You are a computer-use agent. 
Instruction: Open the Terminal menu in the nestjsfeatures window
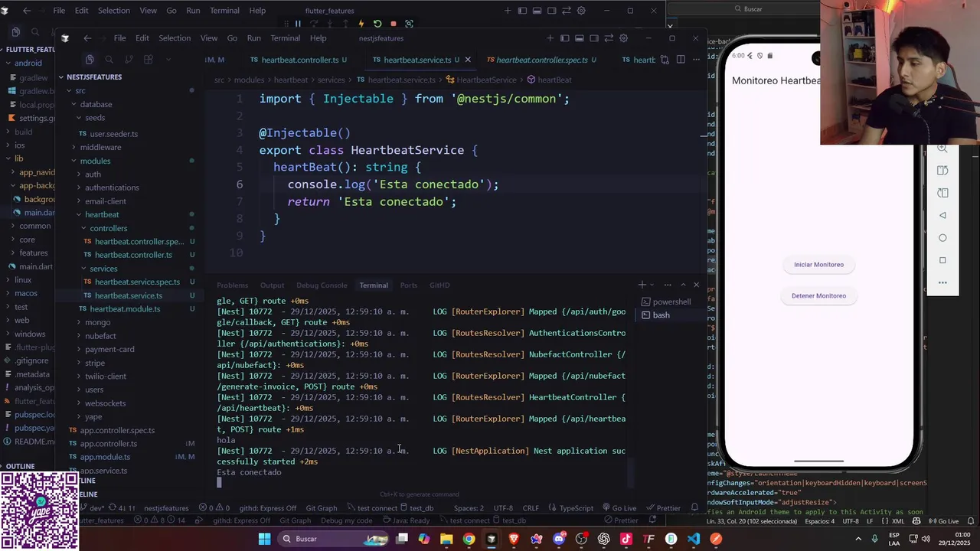tap(285, 38)
